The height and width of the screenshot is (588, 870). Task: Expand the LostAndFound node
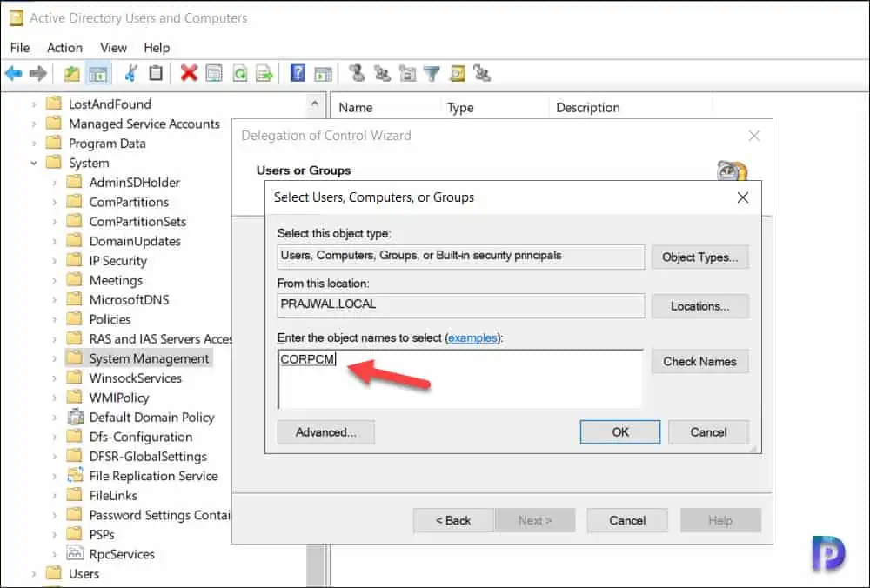[x=34, y=104]
